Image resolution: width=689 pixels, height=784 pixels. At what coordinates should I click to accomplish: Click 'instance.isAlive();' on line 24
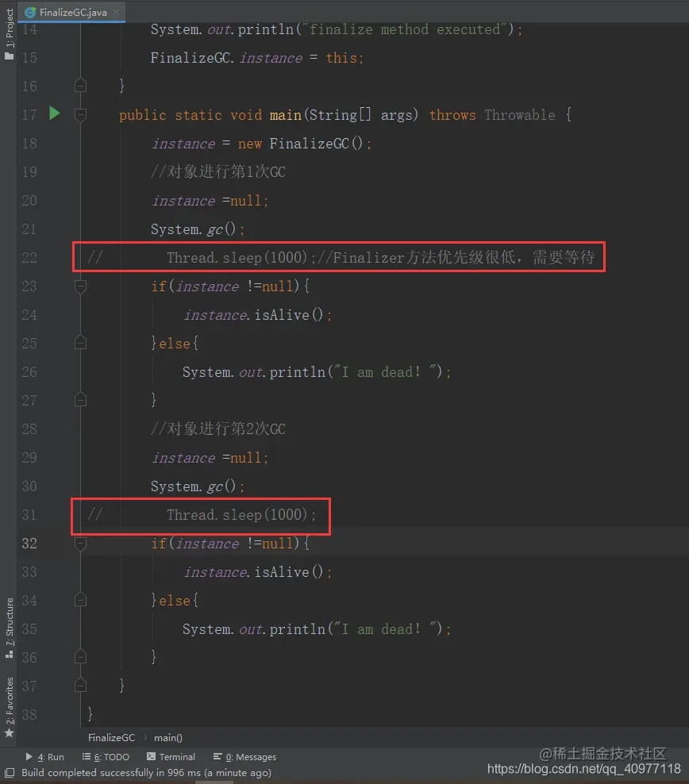(258, 315)
